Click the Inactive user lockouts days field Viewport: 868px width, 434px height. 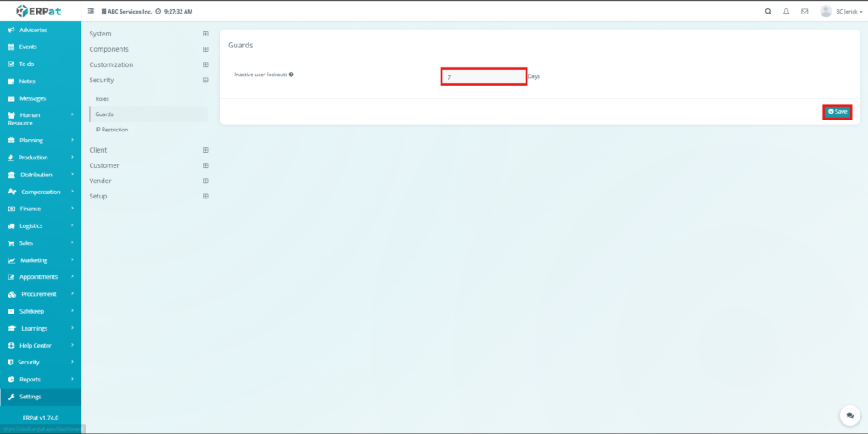tap(484, 77)
